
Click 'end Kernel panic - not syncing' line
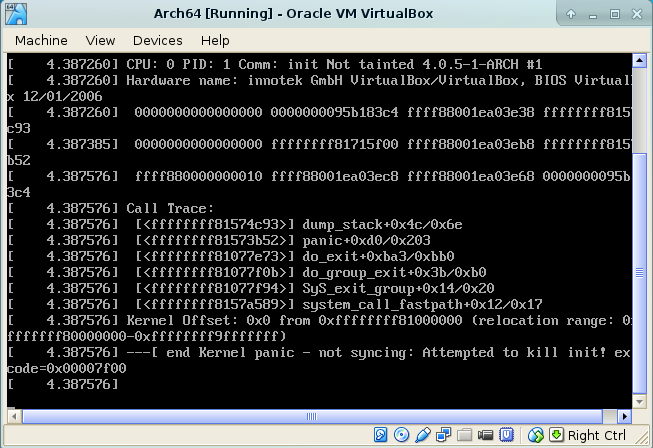319,353
